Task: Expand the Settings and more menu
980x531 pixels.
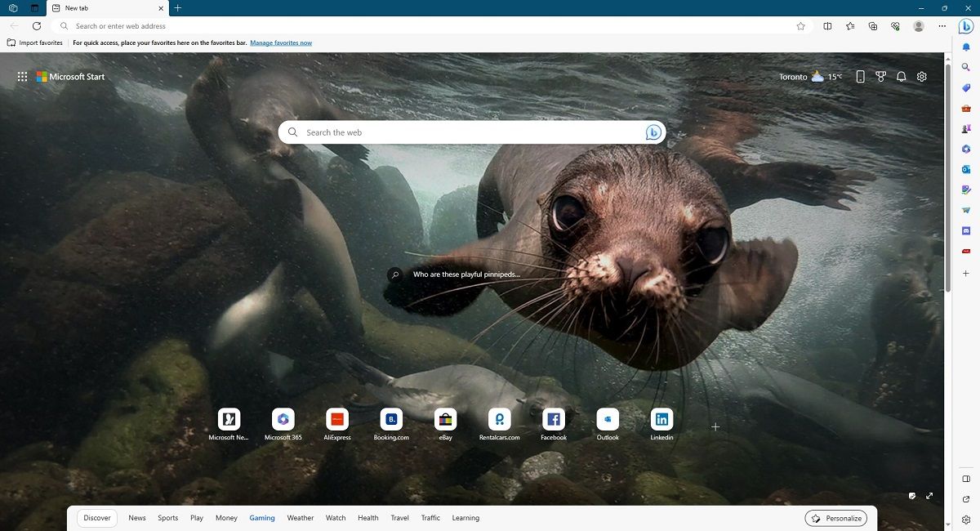Action: (942, 25)
